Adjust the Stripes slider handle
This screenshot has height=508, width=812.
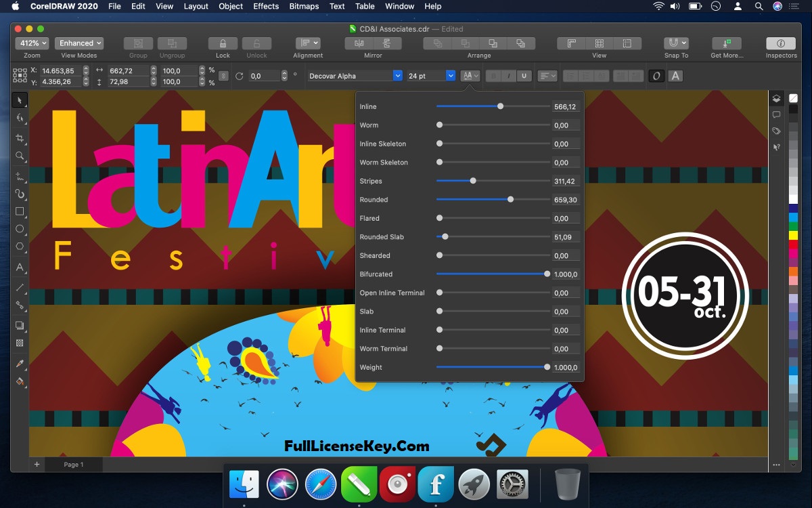pyautogui.click(x=473, y=181)
